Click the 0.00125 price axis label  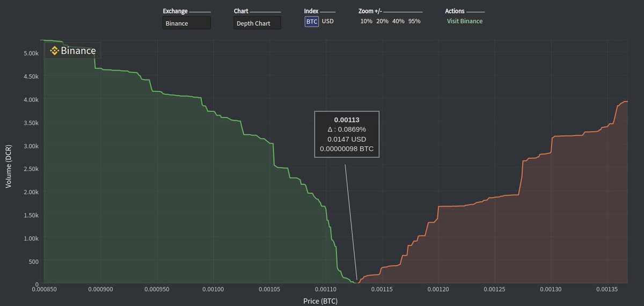pyautogui.click(x=495, y=289)
